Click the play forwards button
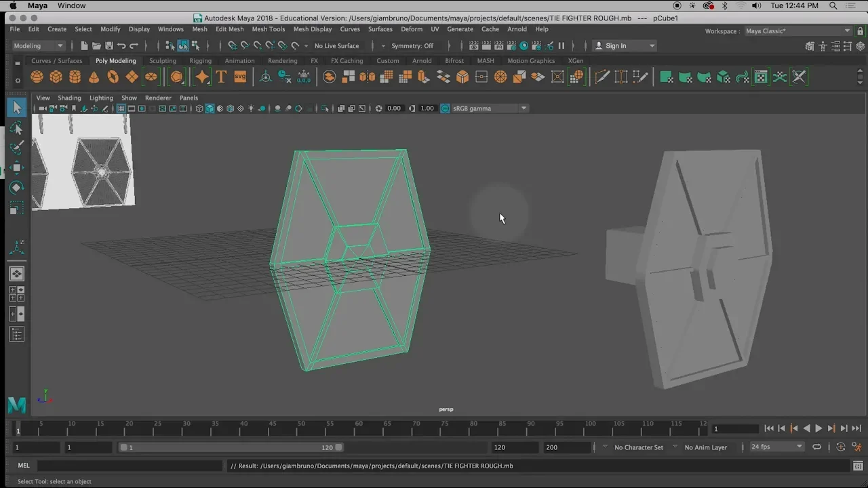Screen dimensions: 868x488 click(818, 428)
